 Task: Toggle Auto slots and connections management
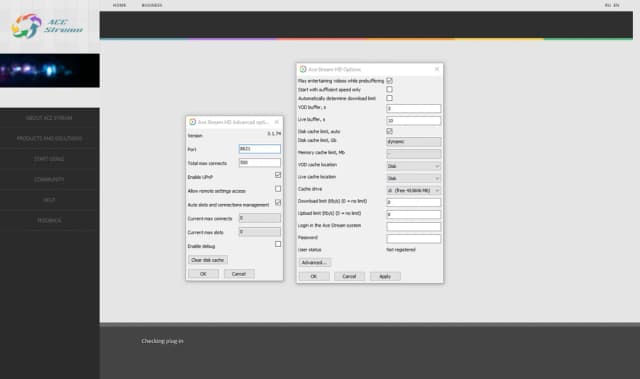click(278, 202)
